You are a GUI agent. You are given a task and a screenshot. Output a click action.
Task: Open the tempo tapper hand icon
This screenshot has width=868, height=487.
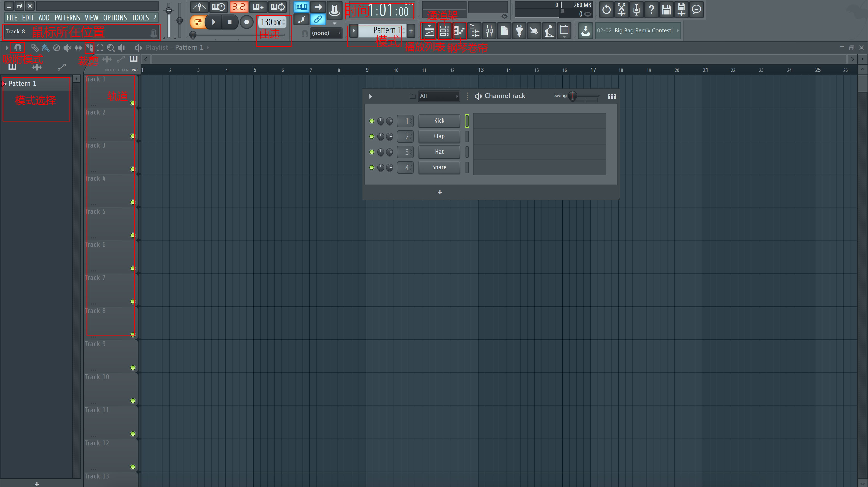534,31
